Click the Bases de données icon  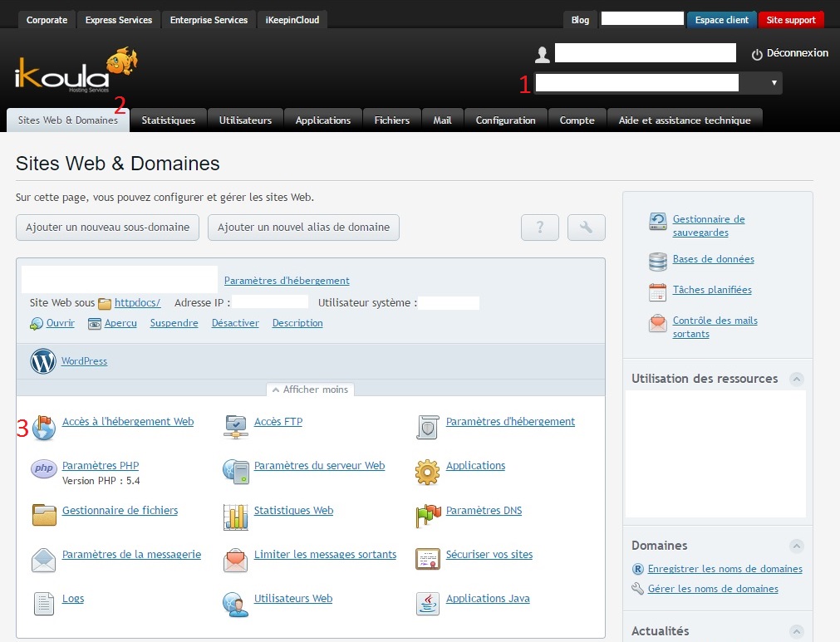658,261
